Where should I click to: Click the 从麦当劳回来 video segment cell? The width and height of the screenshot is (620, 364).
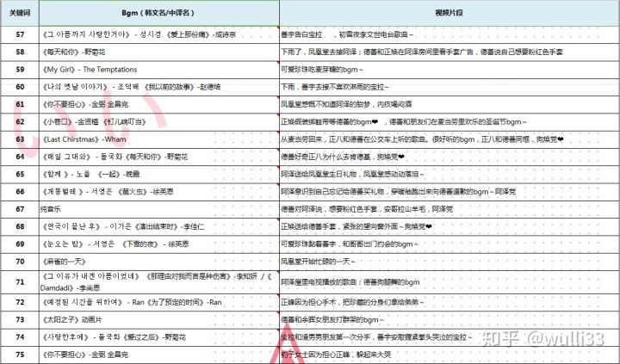449,139
